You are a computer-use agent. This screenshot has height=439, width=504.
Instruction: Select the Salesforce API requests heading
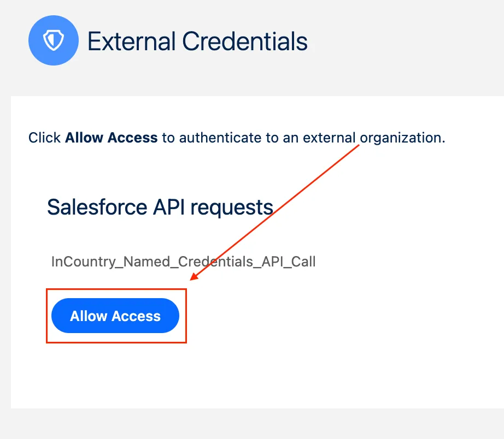160,207
